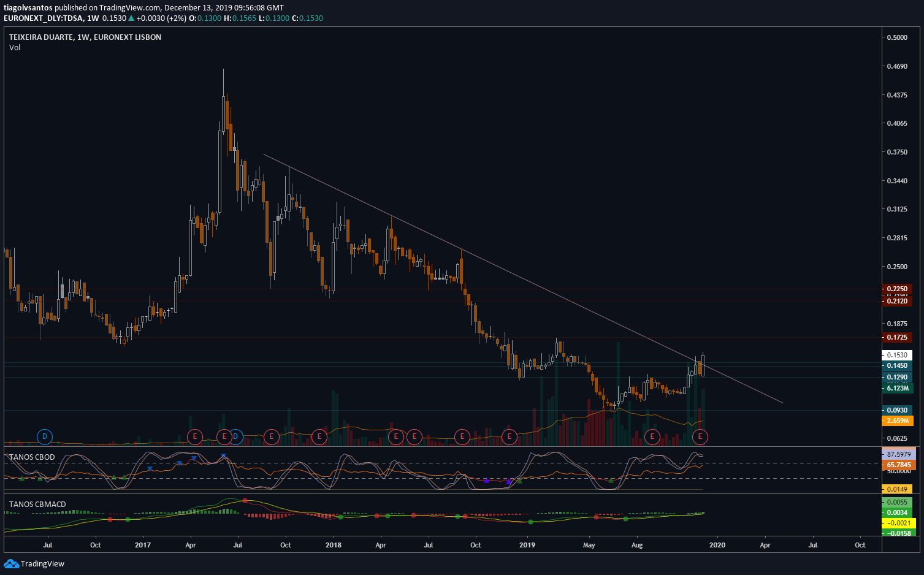
Task: Click the leftmost blue dividend D marker
Action: [x=44, y=437]
